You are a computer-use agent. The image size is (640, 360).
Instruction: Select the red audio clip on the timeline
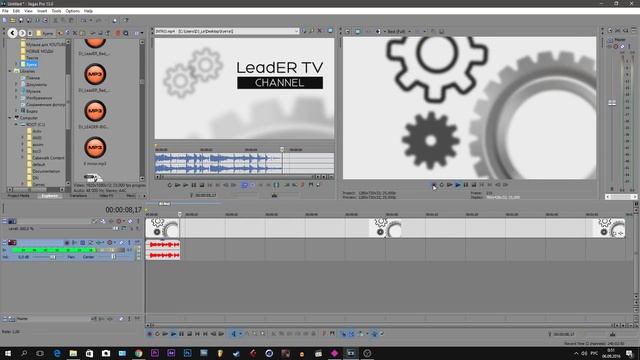163,249
